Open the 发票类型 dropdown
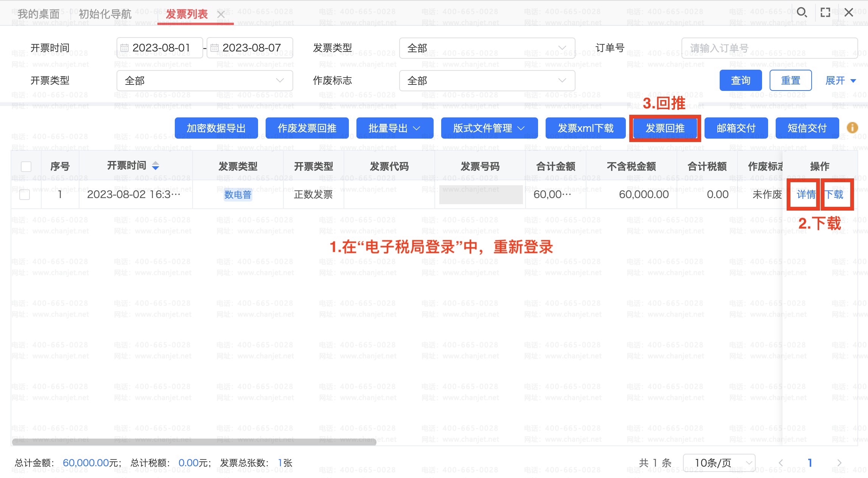Image resolution: width=868 pixels, height=478 pixels. pyautogui.click(x=487, y=48)
